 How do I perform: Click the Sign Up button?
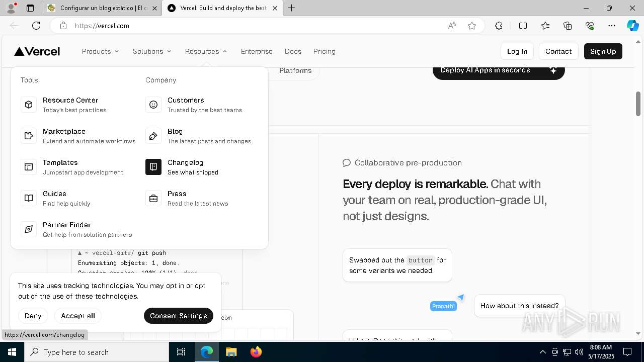pyautogui.click(x=603, y=51)
